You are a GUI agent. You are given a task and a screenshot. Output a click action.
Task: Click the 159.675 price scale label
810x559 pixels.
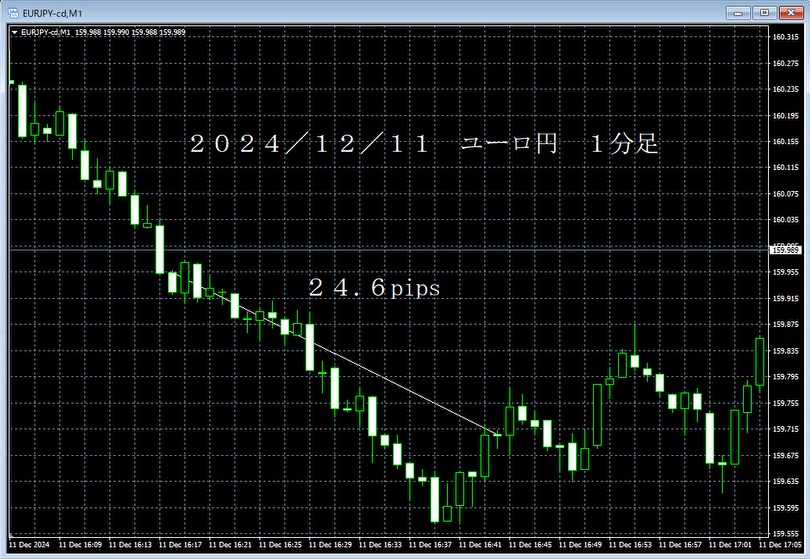click(785, 455)
